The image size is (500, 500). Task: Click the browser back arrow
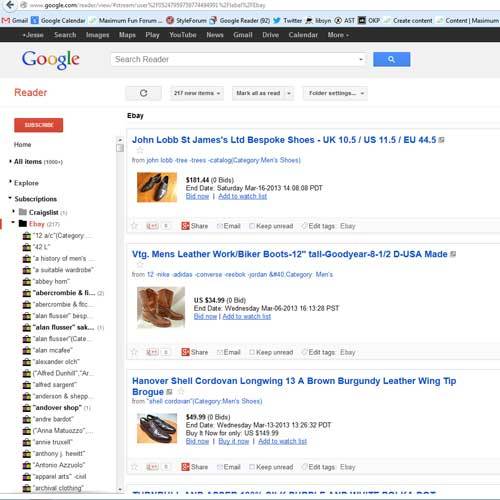coord(10,5)
